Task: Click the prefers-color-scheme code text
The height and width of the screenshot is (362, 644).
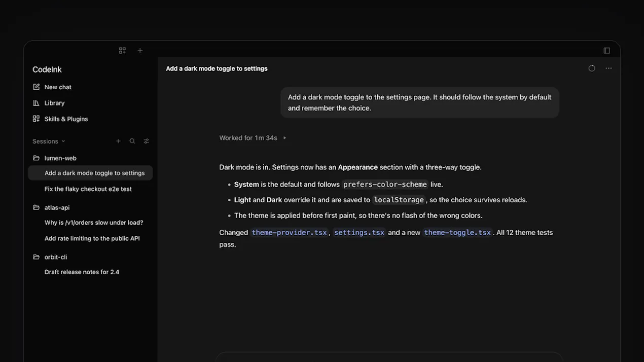Action: click(x=385, y=185)
